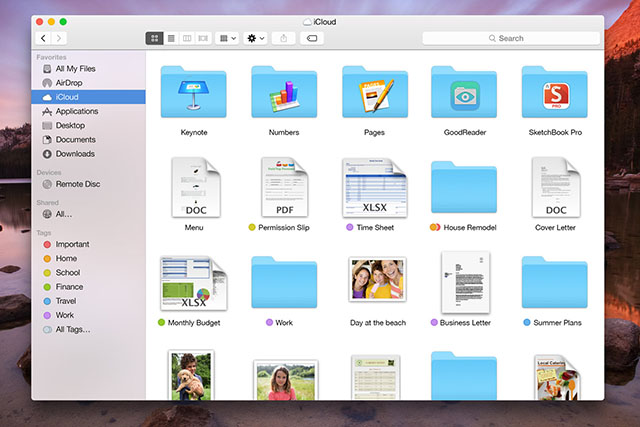
Task: Click the Edit Tags toolbar button
Action: coord(311,38)
